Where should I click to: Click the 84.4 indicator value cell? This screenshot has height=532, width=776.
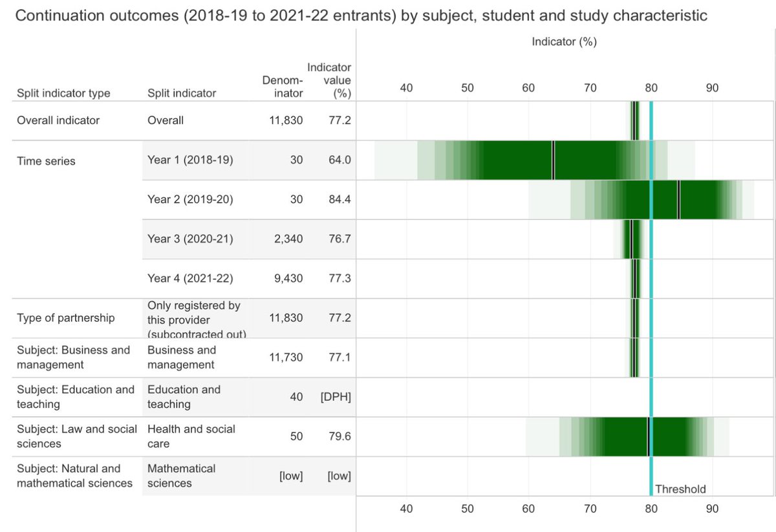[x=338, y=200]
